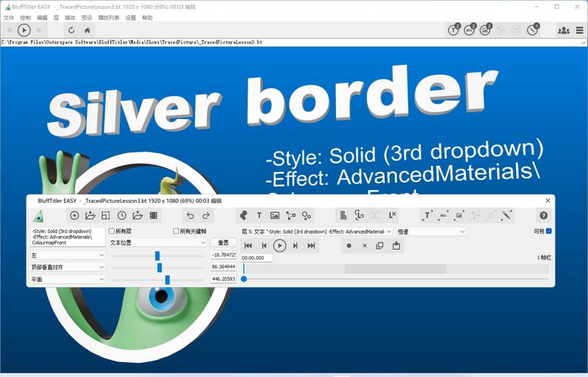588x377 pixels.
Task: Add a picture layer icon
Action: point(275,216)
